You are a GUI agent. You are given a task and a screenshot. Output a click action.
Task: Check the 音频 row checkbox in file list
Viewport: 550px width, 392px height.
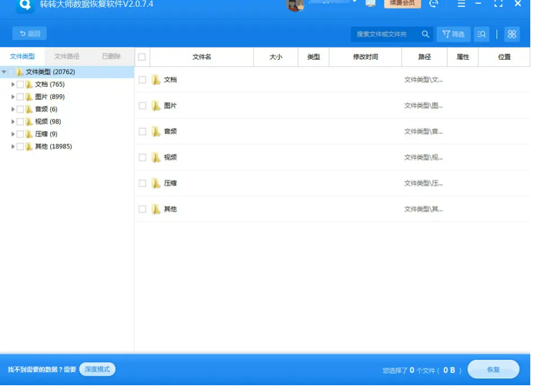pyautogui.click(x=142, y=131)
